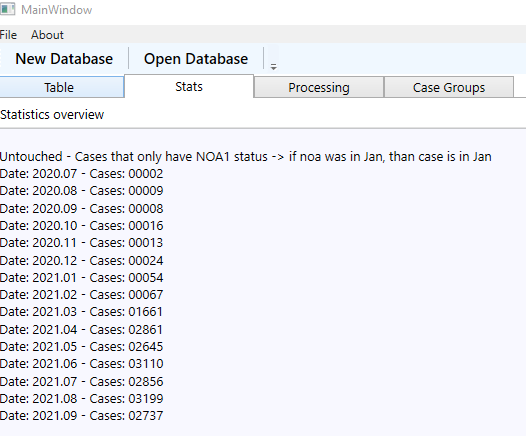Click the Statistics overview heading
526x436 pixels.
[52, 115]
